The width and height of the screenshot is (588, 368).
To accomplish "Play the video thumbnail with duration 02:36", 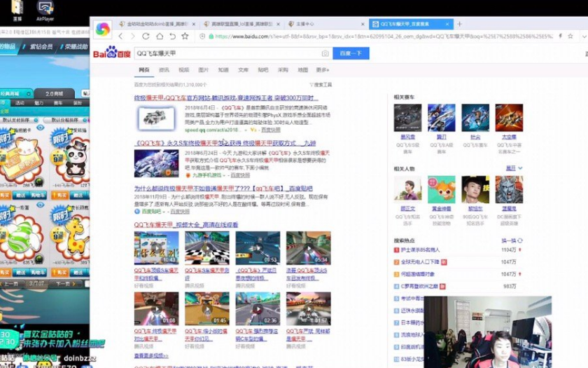I will click(258, 308).
